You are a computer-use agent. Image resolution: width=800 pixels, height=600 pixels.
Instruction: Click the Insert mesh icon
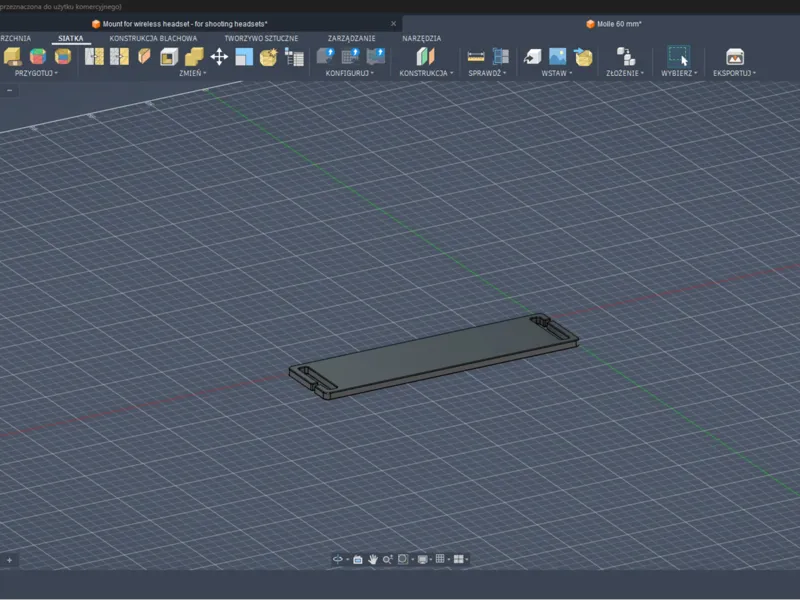[583, 56]
